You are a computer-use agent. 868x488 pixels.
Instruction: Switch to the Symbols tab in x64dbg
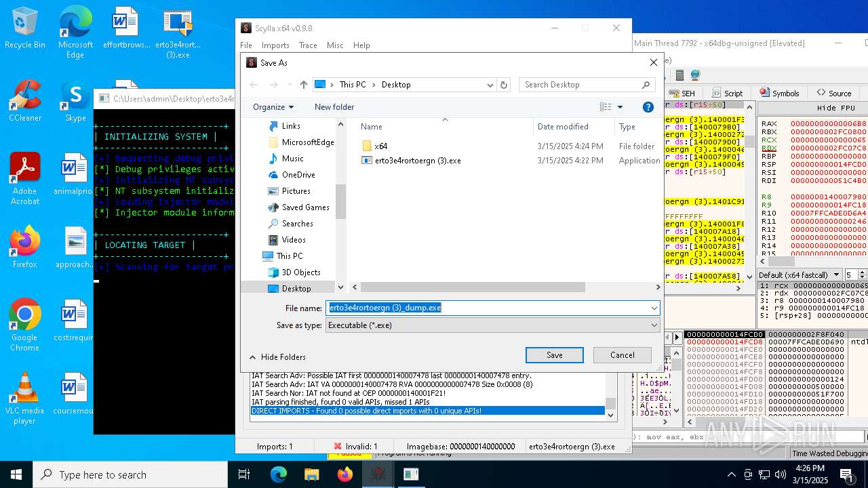[779, 94]
